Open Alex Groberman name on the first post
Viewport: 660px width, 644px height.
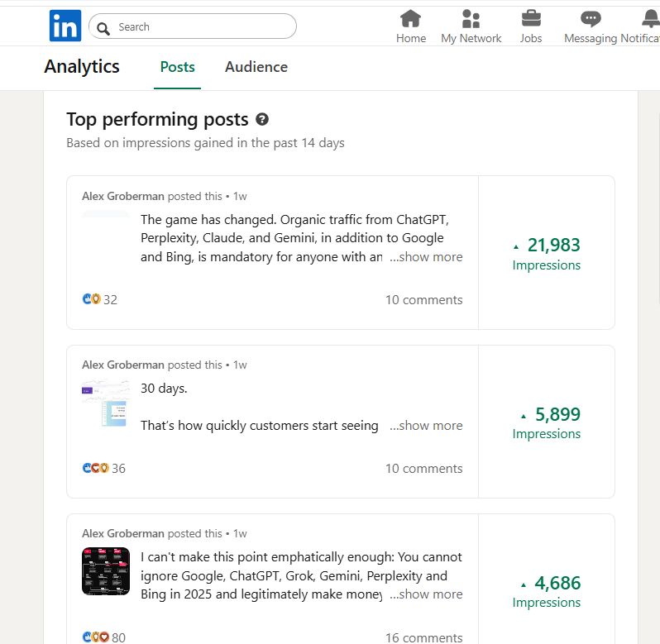(123, 196)
